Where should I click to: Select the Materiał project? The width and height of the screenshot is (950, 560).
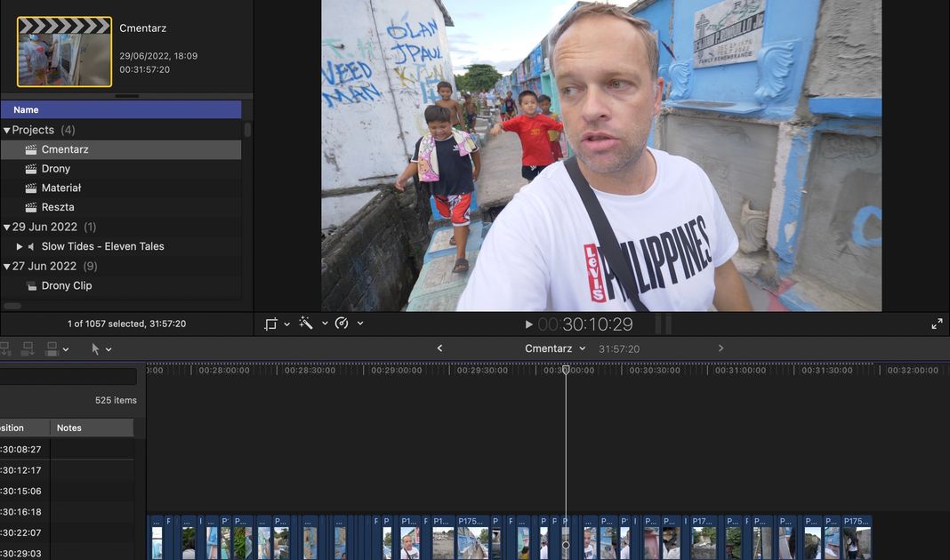click(x=60, y=188)
